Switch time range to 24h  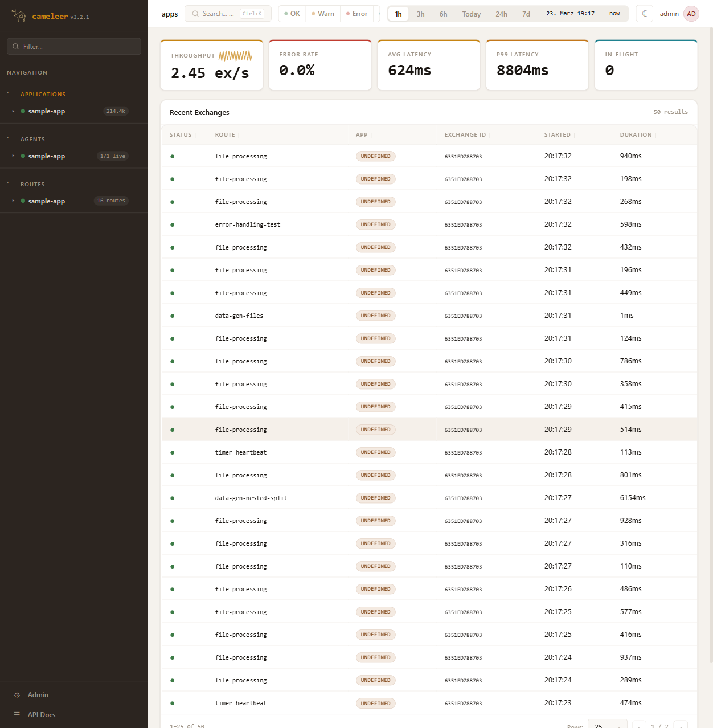pyautogui.click(x=501, y=14)
